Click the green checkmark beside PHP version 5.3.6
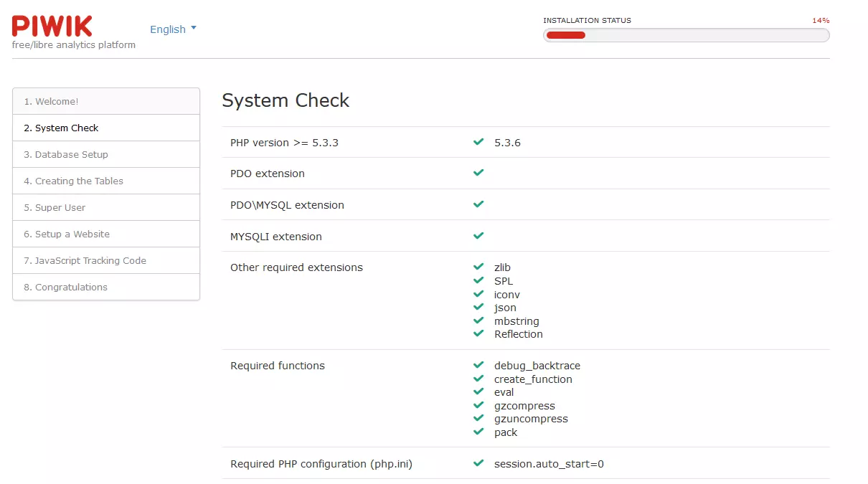Viewport: 868px width, 484px height. [x=478, y=142]
